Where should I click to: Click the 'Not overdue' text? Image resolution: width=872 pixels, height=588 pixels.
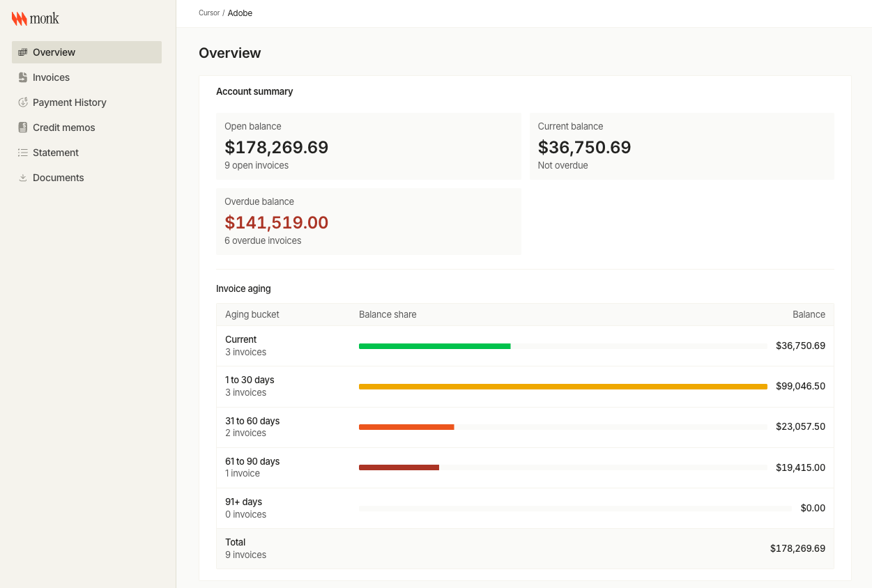[563, 166]
